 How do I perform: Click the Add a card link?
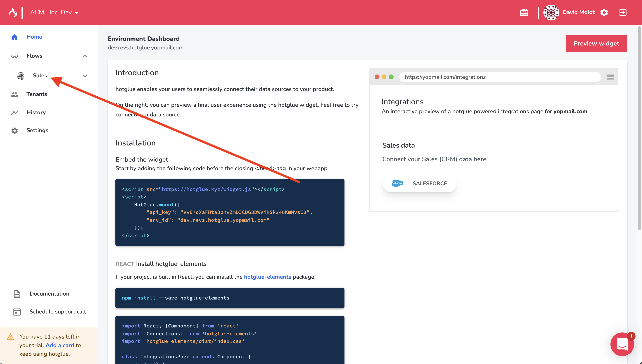(60, 345)
